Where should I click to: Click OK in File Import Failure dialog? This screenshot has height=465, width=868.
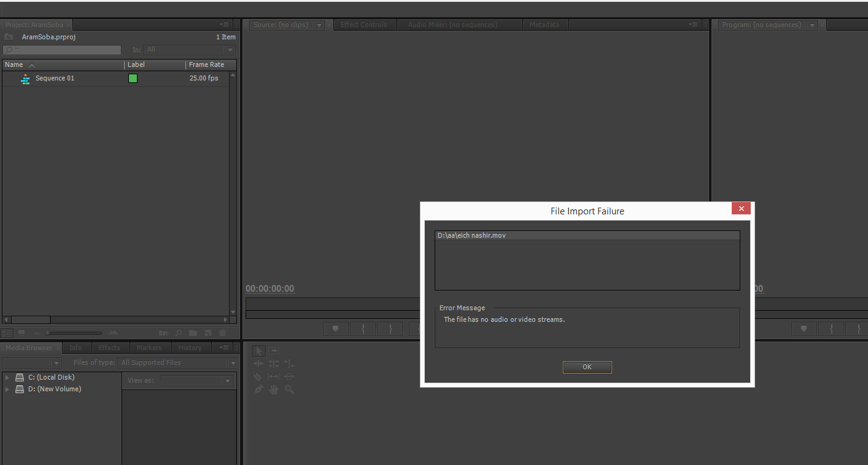[587, 367]
